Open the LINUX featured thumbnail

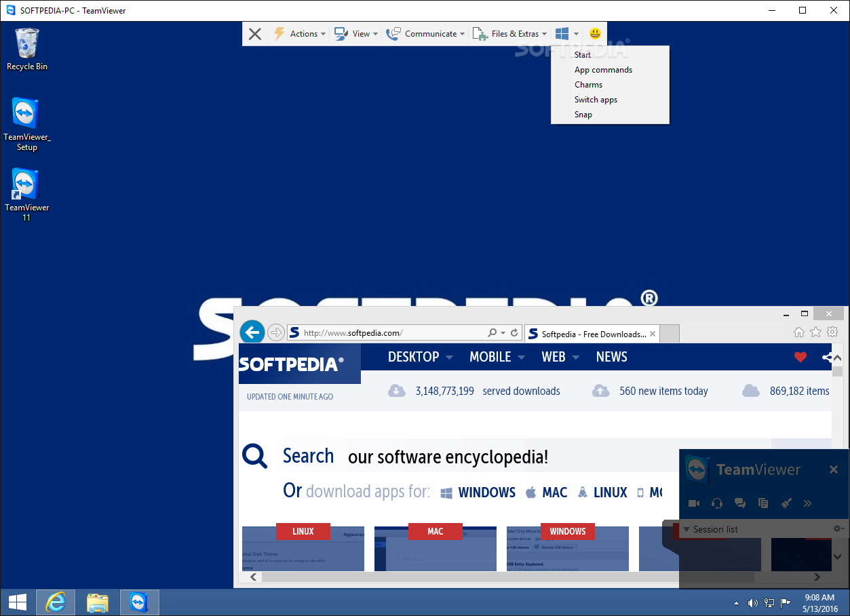[303, 548]
